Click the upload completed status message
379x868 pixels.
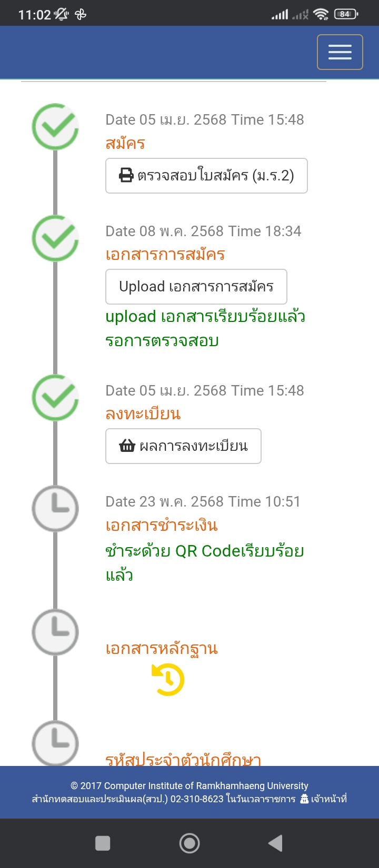point(205,328)
